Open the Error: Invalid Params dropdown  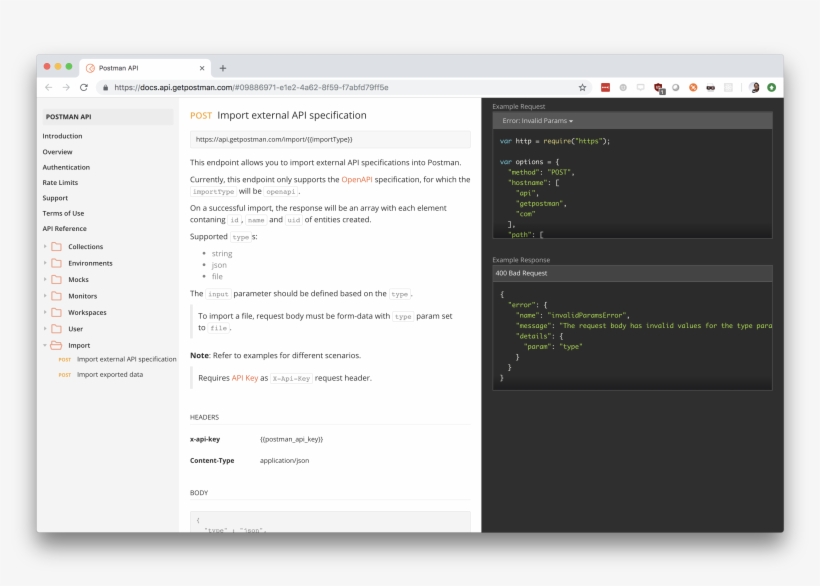point(537,121)
